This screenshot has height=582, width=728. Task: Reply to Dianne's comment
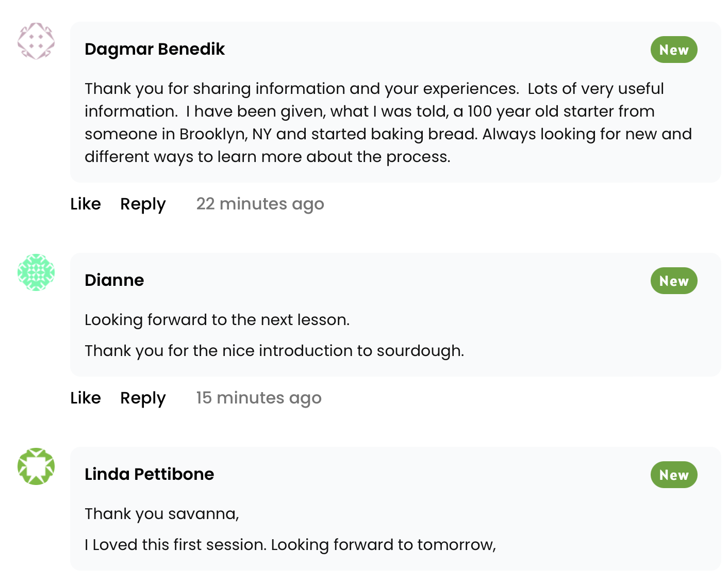143,398
